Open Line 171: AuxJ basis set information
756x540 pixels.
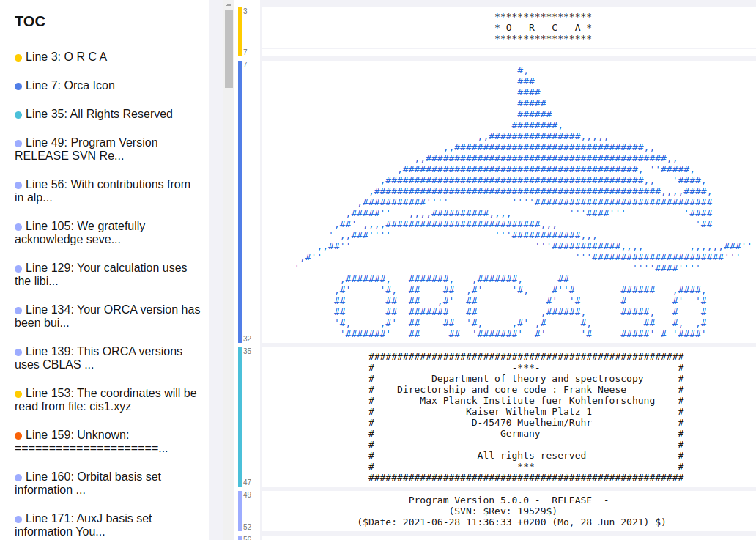click(x=84, y=525)
